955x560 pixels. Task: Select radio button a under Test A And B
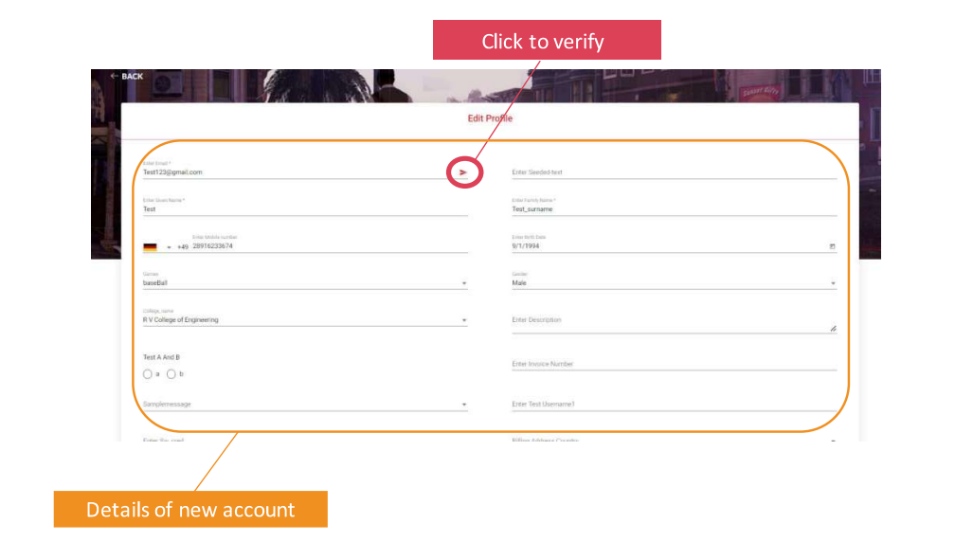coord(148,373)
